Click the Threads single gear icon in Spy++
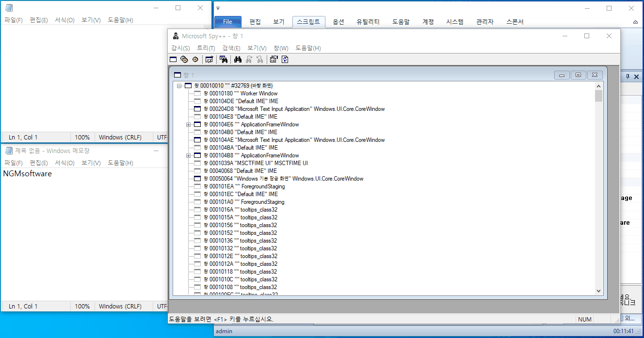The width and height of the screenshot is (644, 338). (x=195, y=59)
